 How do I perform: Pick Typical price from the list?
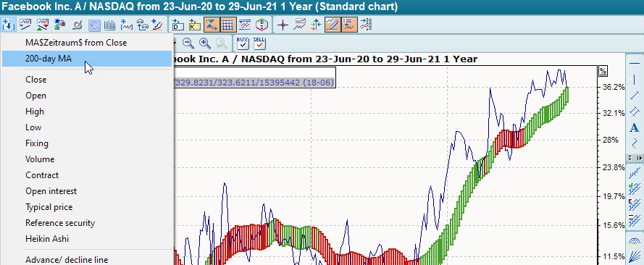click(49, 207)
